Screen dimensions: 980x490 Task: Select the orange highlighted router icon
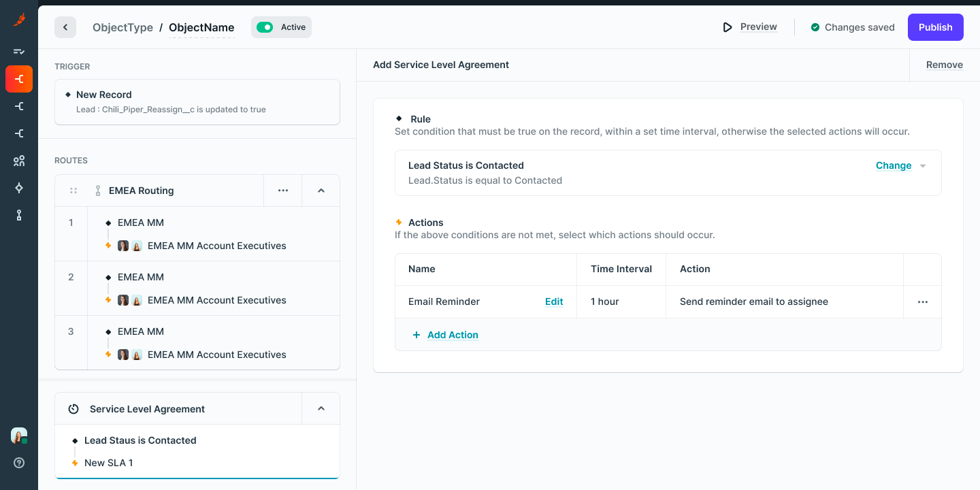(x=19, y=79)
